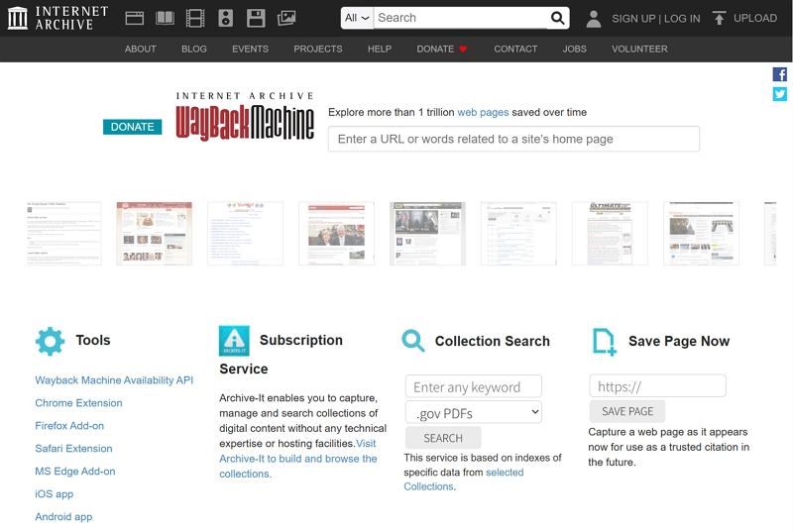Click the Wayback Machine logo
Image resolution: width=793 pixels, height=532 pixels.
click(245, 117)
